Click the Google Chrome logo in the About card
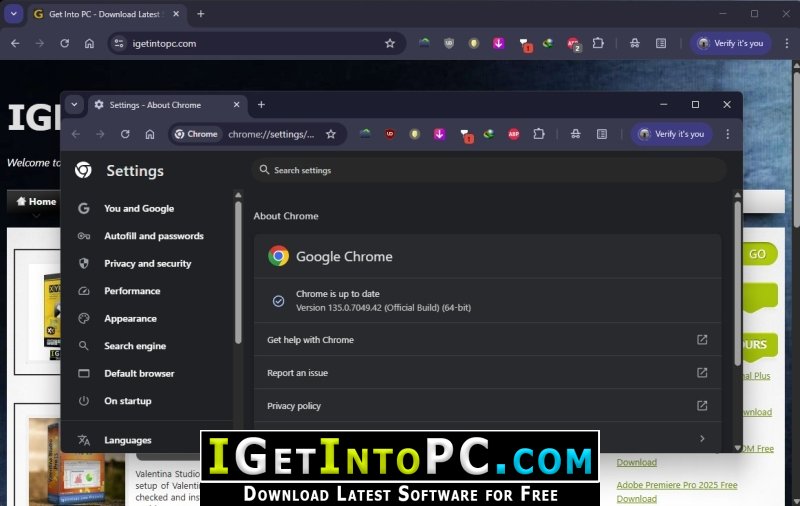 279,256
